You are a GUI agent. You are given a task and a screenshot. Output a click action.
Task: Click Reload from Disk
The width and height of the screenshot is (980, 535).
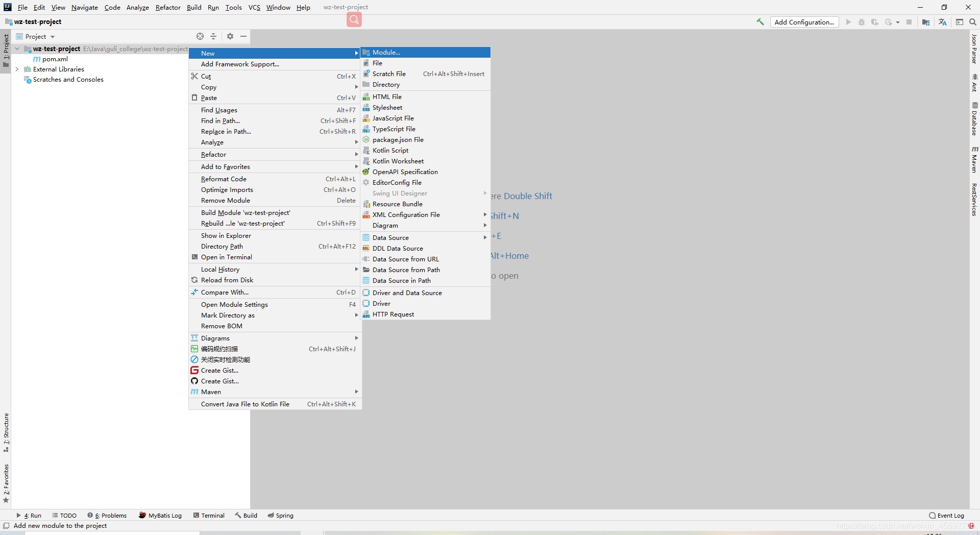[x=275, y=280]
